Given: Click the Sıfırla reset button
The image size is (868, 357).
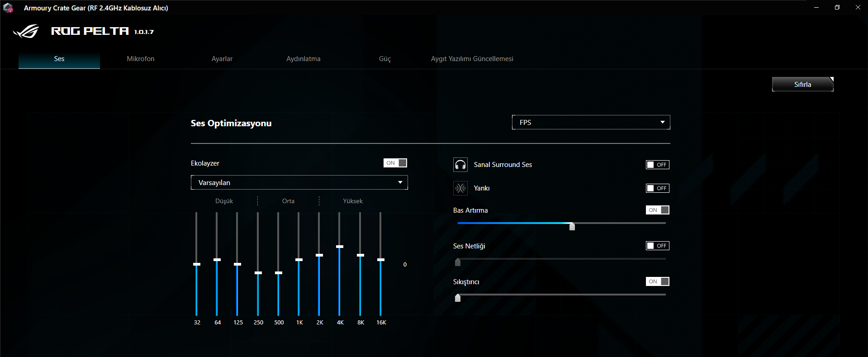Looking at the screenshot, I should (x=803, y=84).
